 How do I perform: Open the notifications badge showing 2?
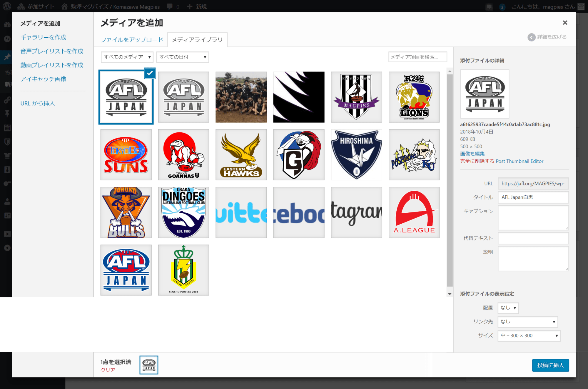tap(502, 7)
